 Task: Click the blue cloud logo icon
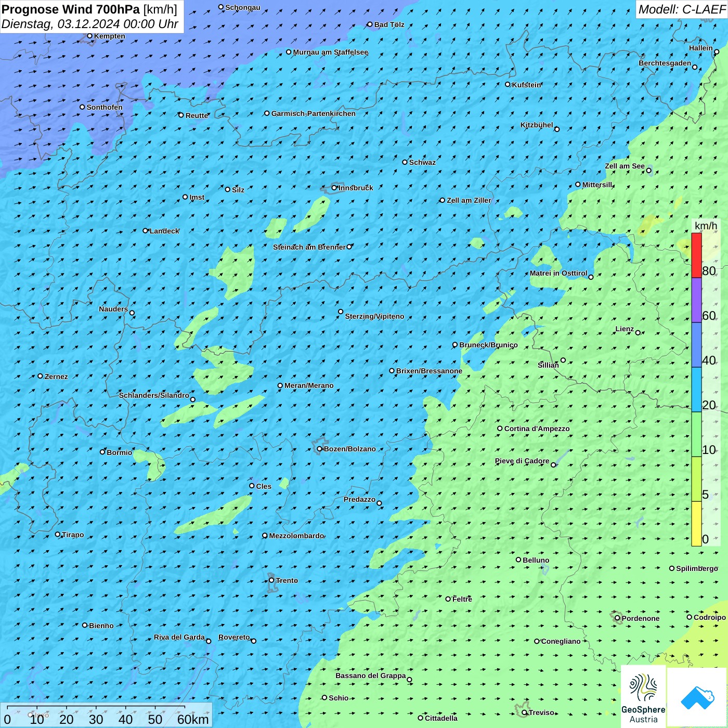pyautogui.click(x=697, y=697)
